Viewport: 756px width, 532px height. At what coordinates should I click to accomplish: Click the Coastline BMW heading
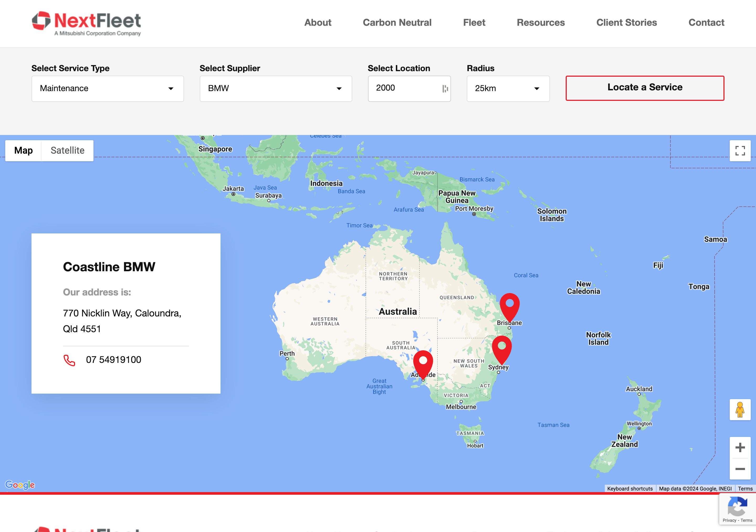tap(109, 267)
